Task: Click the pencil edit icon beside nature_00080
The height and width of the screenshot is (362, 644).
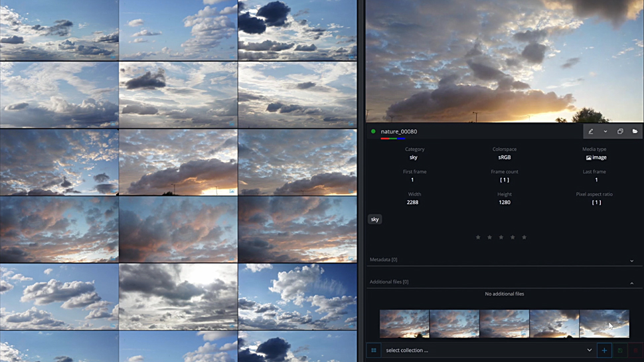Action: [591, 132]
